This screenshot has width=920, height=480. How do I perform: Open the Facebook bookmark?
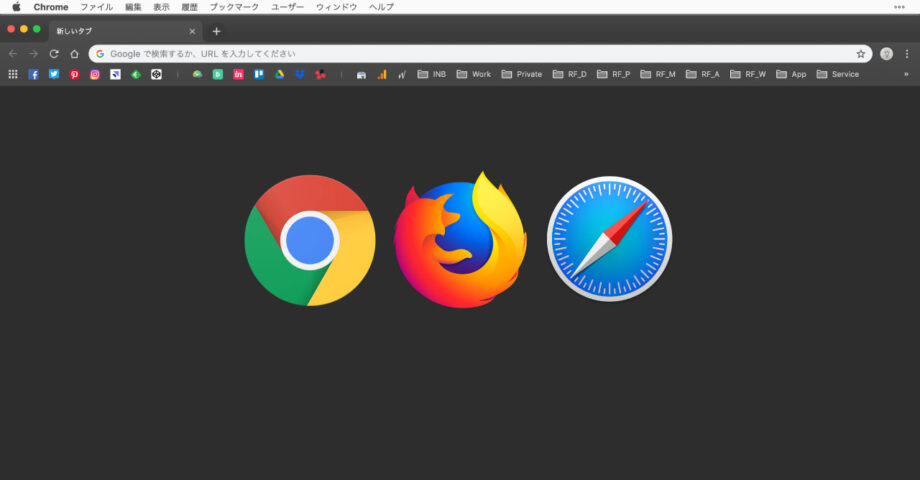34,74
